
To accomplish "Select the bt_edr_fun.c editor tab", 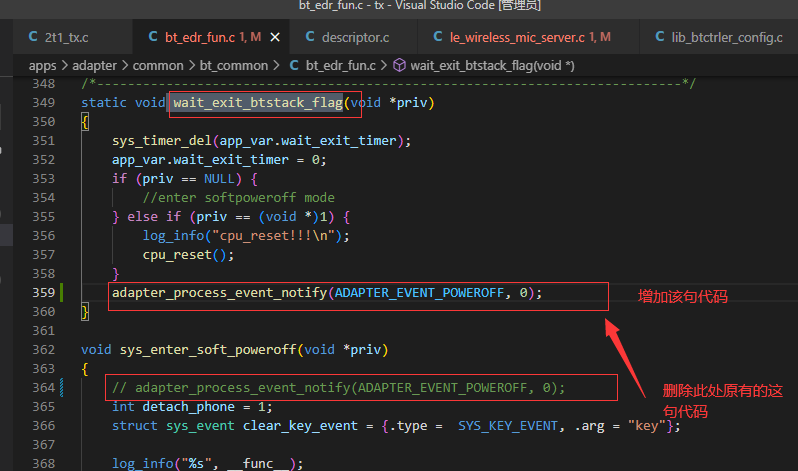I will coord(211,37).
